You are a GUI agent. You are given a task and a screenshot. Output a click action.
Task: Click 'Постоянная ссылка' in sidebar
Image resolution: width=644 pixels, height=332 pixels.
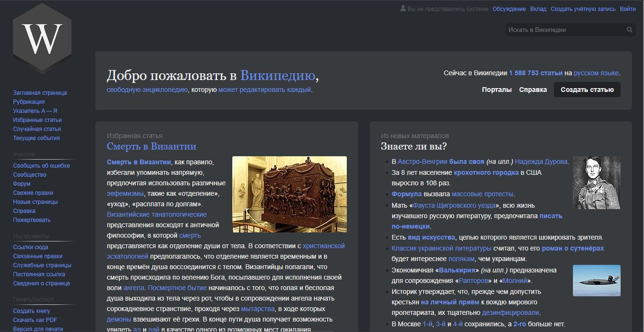39,274
